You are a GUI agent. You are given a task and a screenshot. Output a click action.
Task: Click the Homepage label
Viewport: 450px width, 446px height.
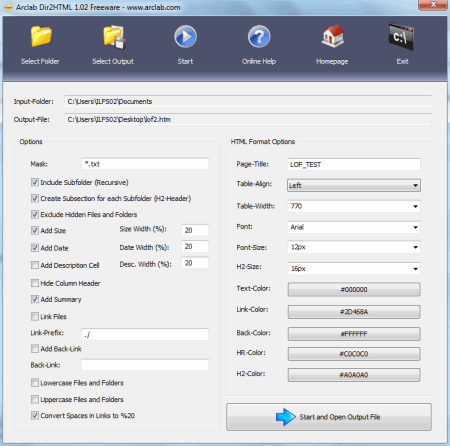point(332,61)
